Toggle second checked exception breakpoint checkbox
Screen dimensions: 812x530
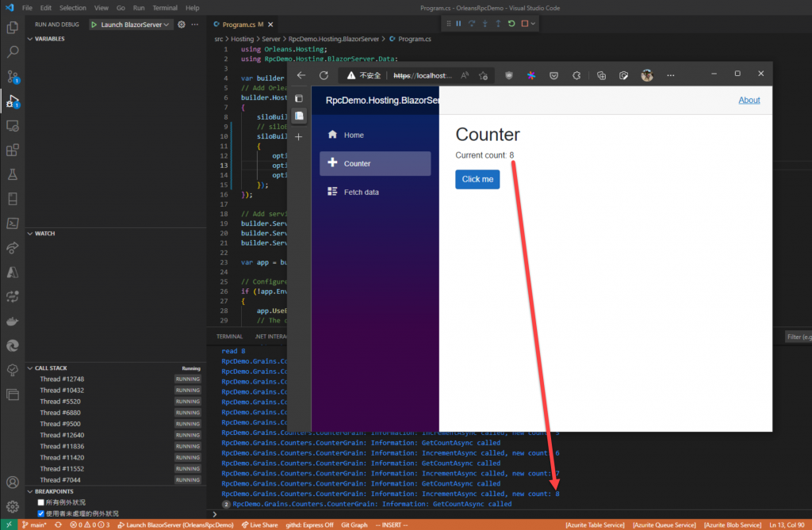pos(41,513)
